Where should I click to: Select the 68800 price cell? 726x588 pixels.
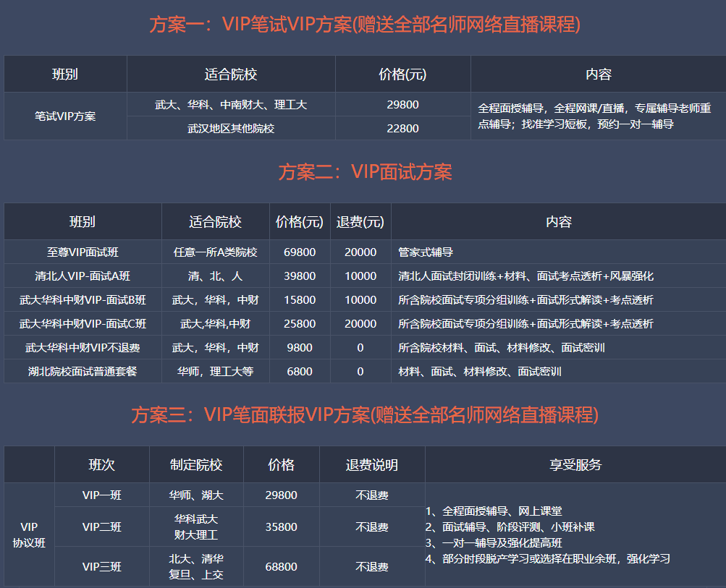282,567
